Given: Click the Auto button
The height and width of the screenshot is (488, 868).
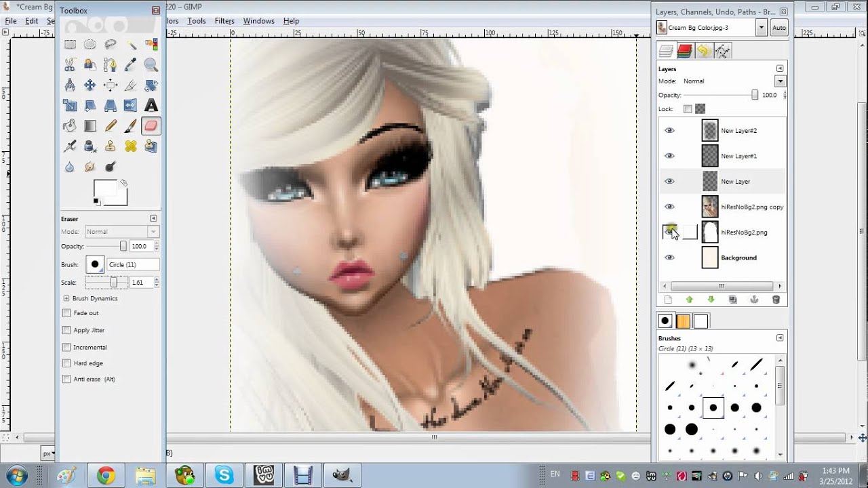Looking at the screenshot, I should (x=779, y=28).
